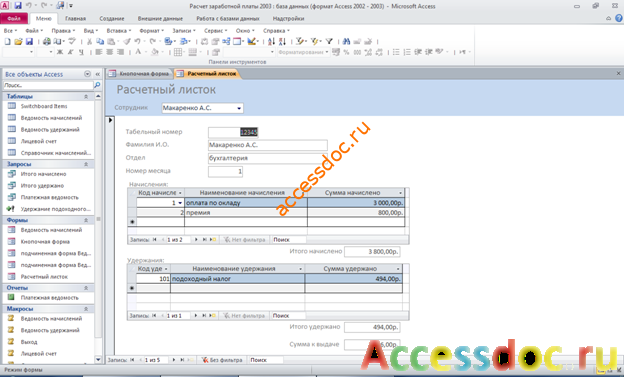Image resolution: width=624 pixels, height=377 pixels.
Task: Switch to Работа с базами данных tab
Action: [x=228, y=18]
